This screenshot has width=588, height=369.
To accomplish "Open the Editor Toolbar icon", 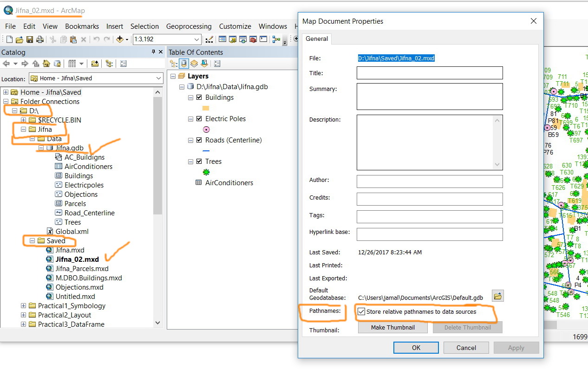I will [209, 39].
